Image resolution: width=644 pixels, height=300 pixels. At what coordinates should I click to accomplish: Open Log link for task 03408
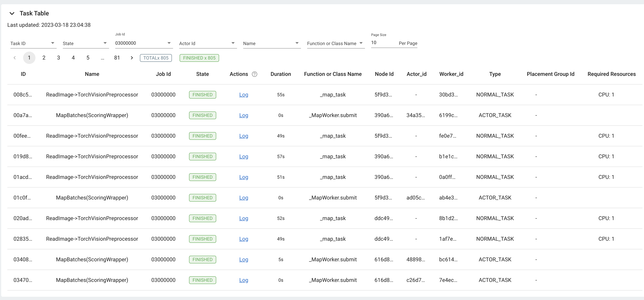tap(244, 260)
